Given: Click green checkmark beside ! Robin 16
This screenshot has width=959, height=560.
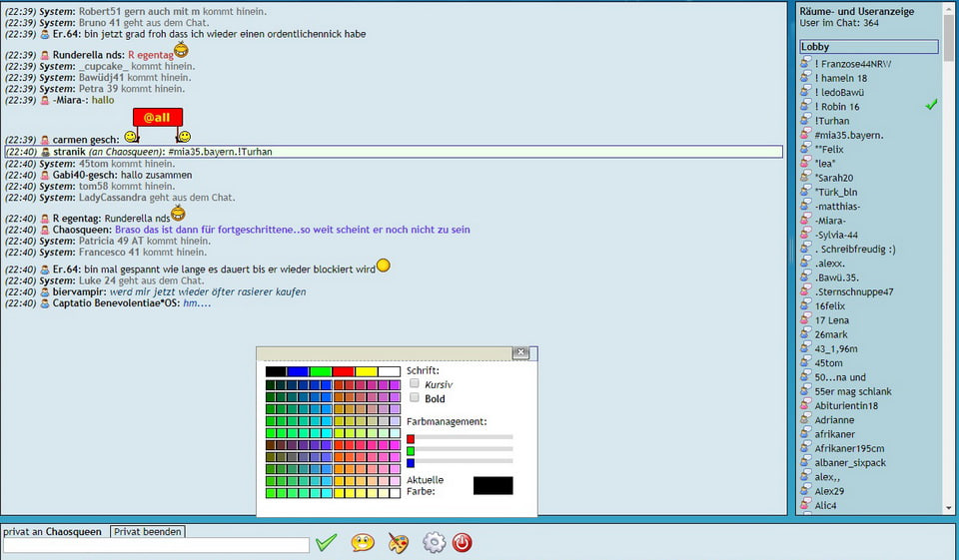Looking at the screenshot, I should click(931, 105).
